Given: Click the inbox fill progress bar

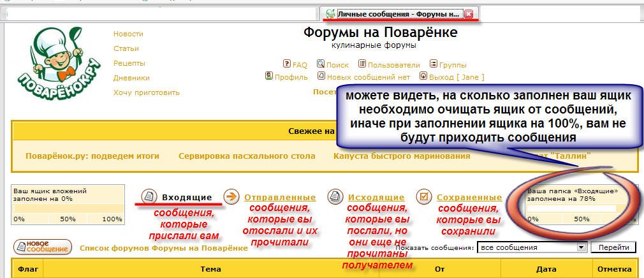Looking at the screenshot, I should (x=571, y=208).
